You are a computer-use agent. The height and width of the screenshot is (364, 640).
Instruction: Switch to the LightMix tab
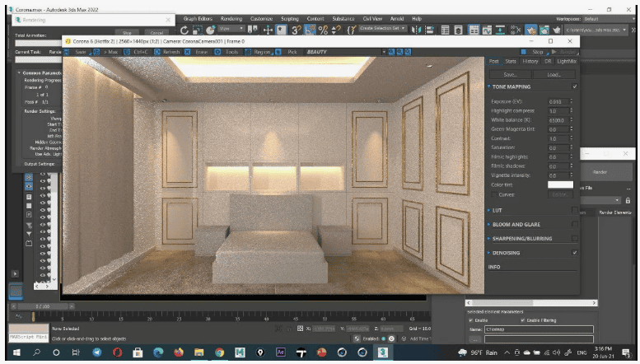(x=567, y=61)
